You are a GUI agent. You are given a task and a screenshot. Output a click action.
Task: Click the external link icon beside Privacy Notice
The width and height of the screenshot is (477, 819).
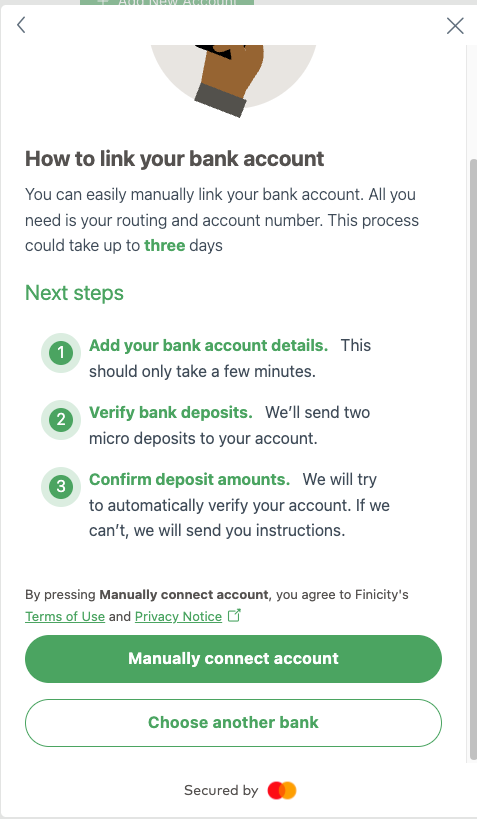235,615
